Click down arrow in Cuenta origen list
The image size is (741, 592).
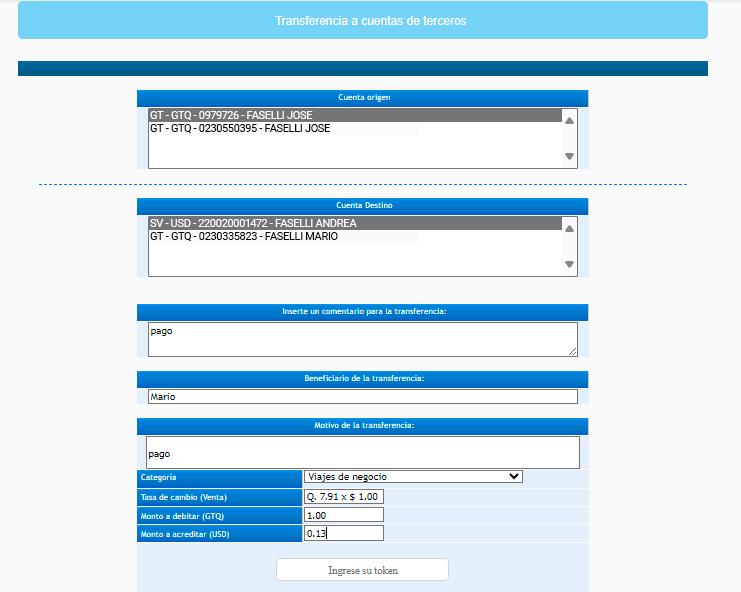[x=569, y=156]
